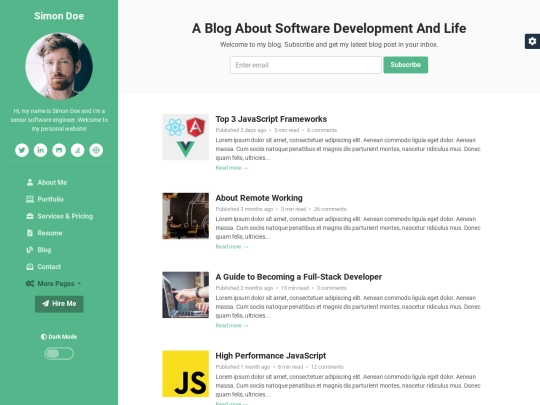
Task: Click '26 comments' under About Remote Working
Action: [x=330, y=209]
